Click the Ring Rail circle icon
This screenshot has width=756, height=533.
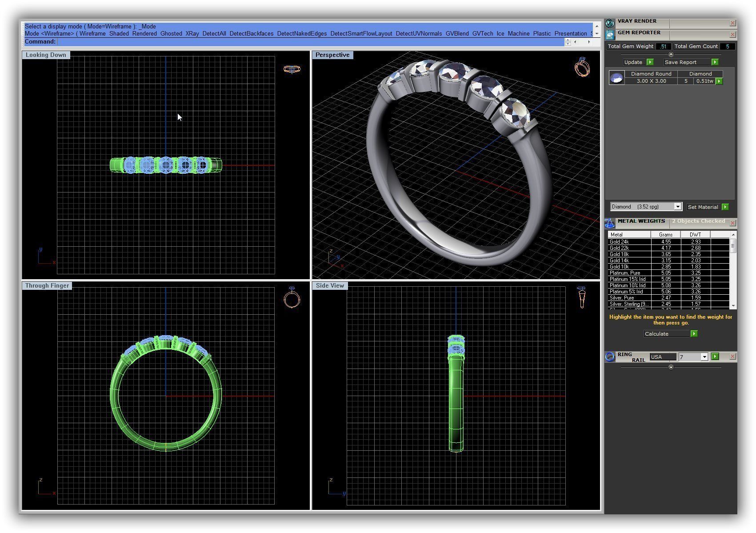[610, 357]
